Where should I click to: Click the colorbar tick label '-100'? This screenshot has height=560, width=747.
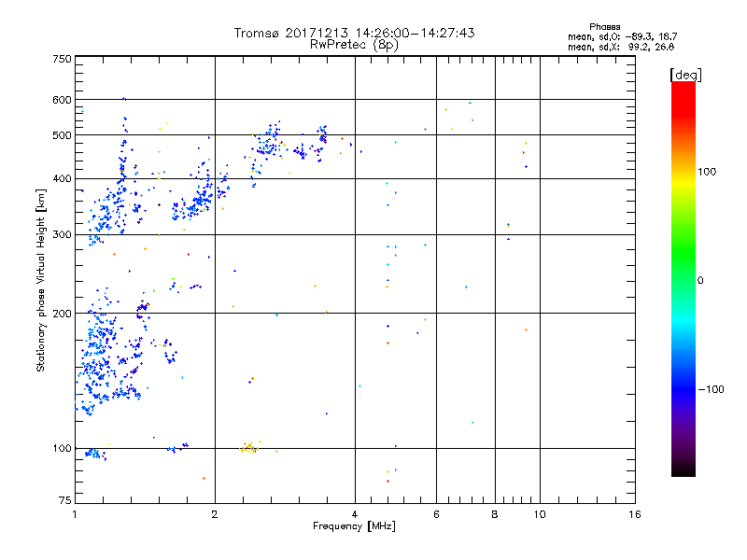point(711,389)
